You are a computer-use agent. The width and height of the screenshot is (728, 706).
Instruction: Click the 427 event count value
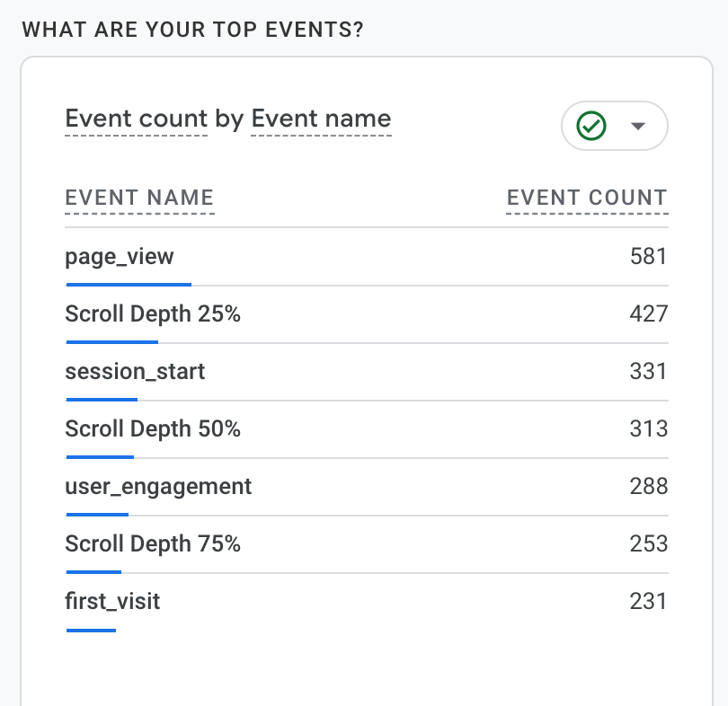[x=648, y=314]
